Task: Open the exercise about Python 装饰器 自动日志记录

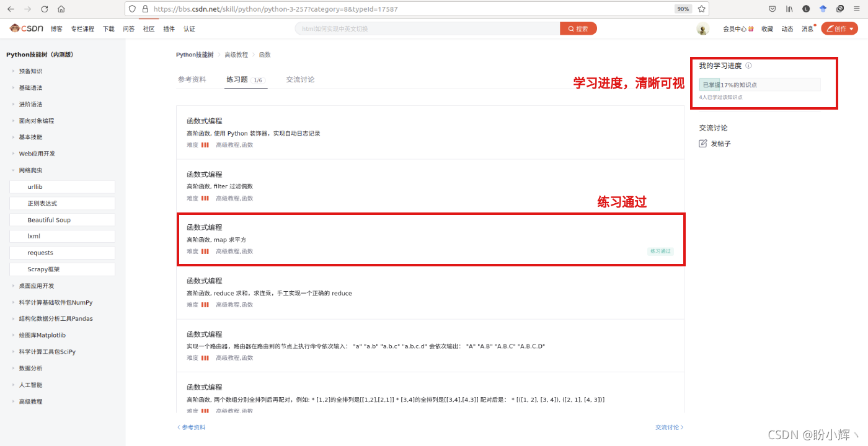Action: click(x=431, y=133)
